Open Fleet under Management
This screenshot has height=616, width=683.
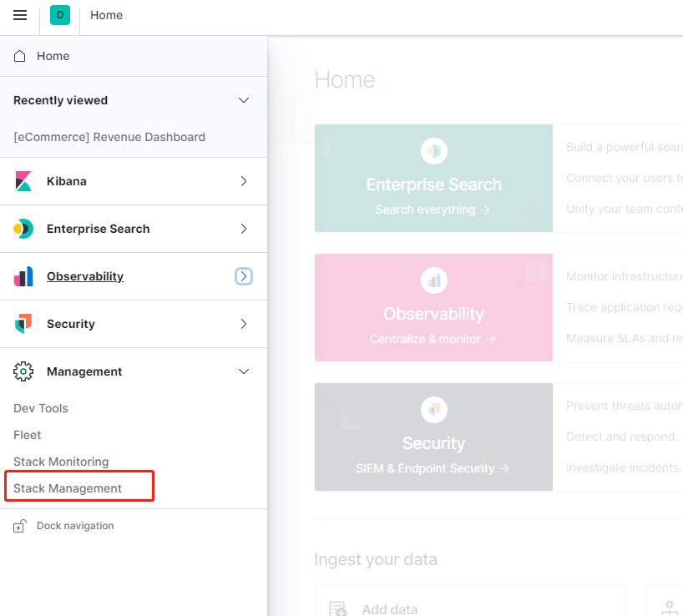[x=27, y=435]
